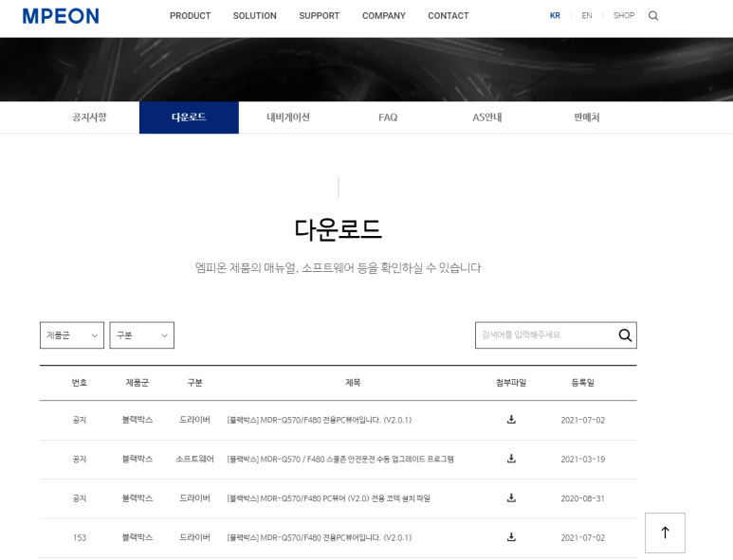Click the 소프트웨어 category cell
The width and height of the screenshot is (733, 560).
click(x=195, y=460)
